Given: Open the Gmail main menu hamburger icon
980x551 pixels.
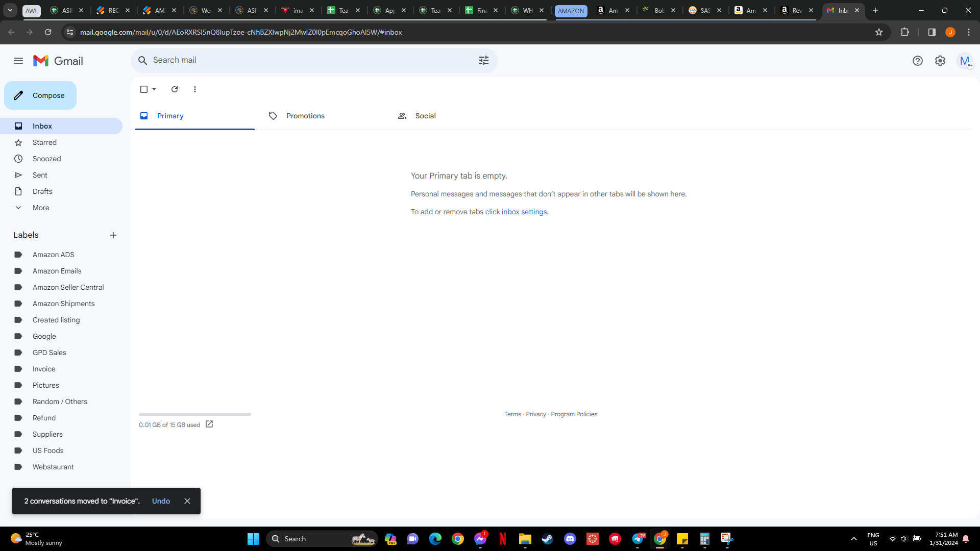Looking at the screenshot, I should click(x=18, y=61).
